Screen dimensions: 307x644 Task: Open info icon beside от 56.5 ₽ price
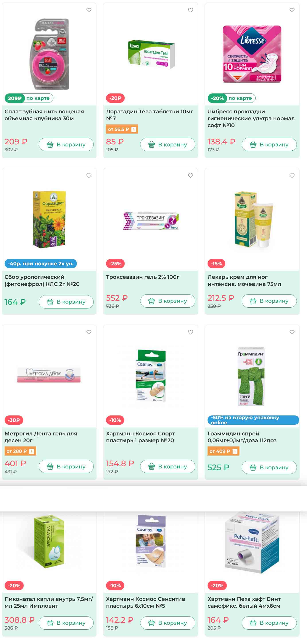(134, 129)
